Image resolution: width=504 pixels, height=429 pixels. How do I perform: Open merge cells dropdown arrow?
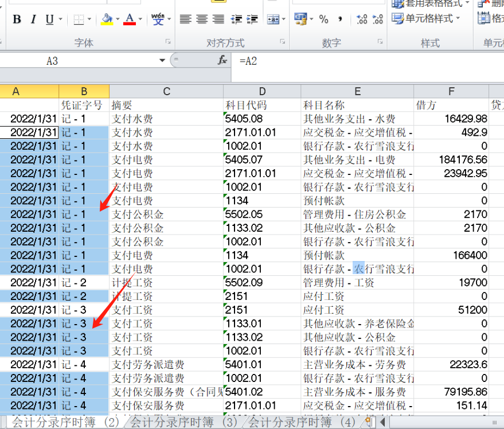pos(283,19)
